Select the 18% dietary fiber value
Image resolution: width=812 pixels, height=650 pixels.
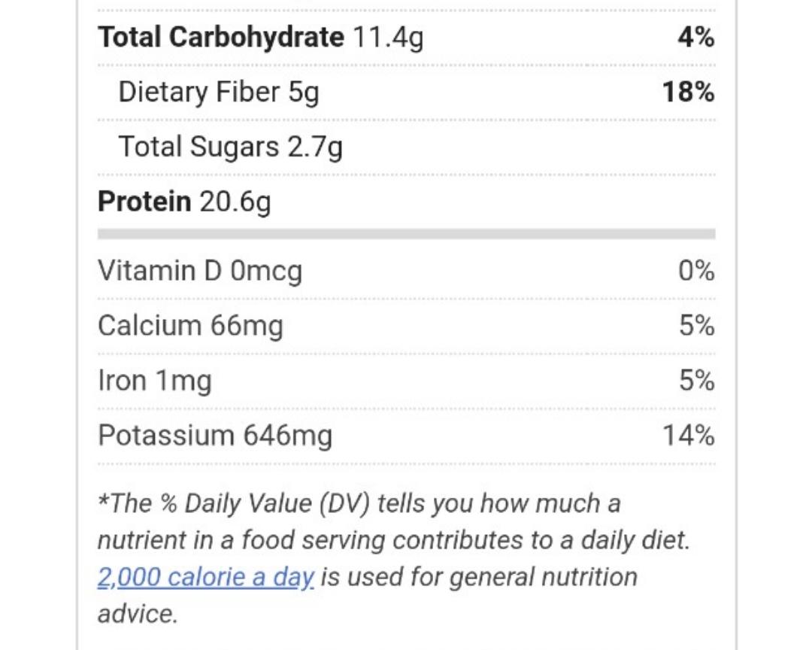pos(687,92)
